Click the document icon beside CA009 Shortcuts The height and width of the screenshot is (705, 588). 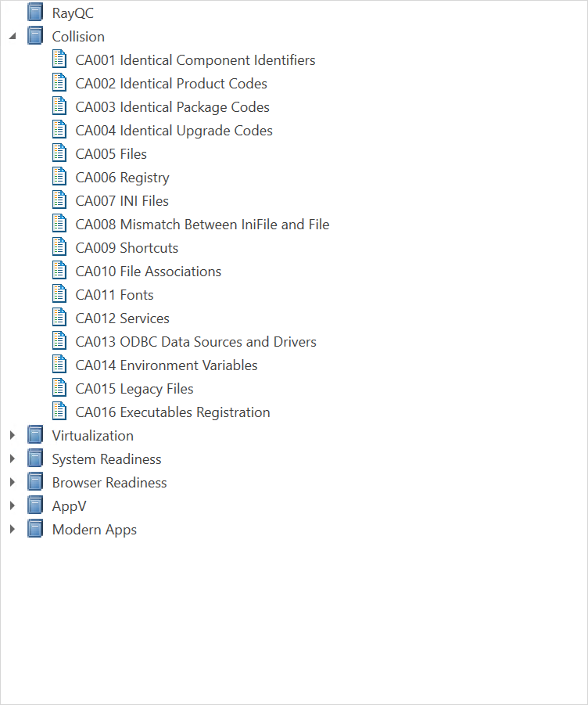(x=59, y=246)
